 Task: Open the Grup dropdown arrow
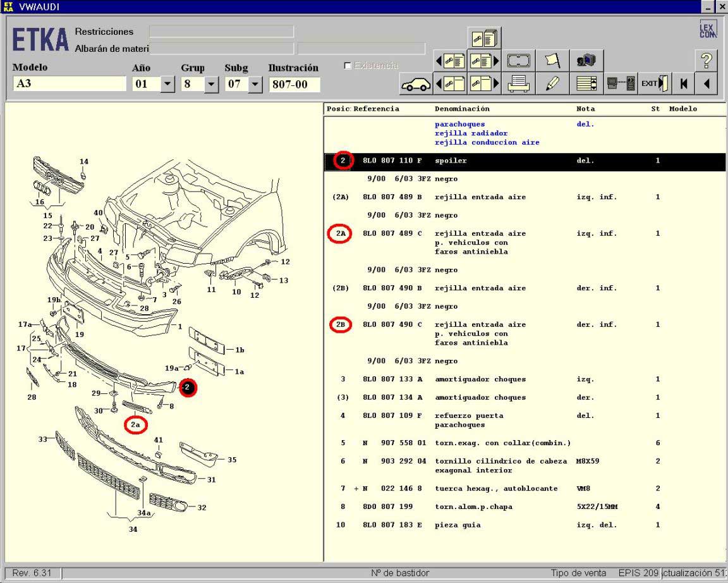[x=211, y=84]
